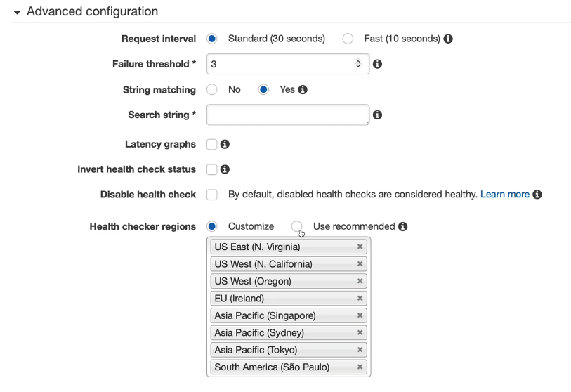571x392 pixels.
Task: Check Invert health check status box
Action: [x=211, y=169]
